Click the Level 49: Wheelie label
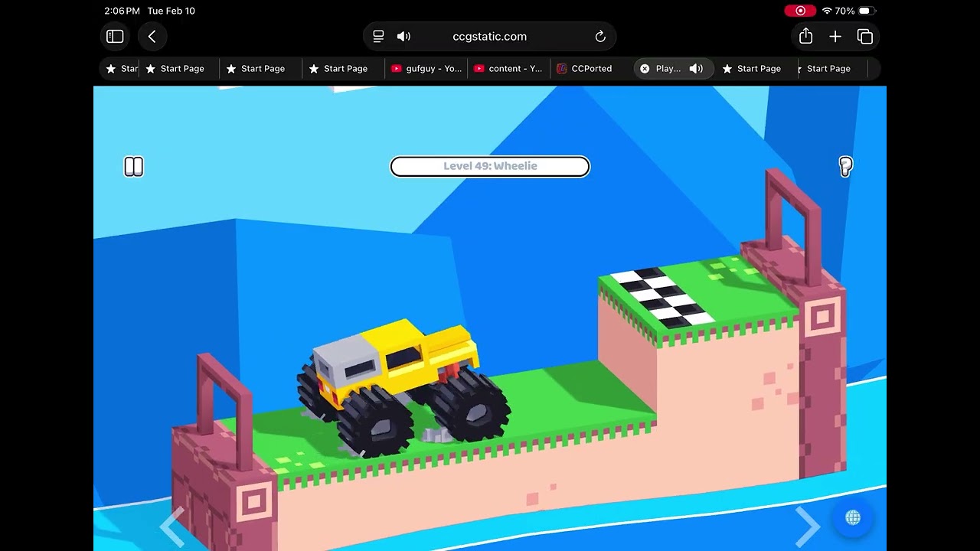 pos(490,166)
